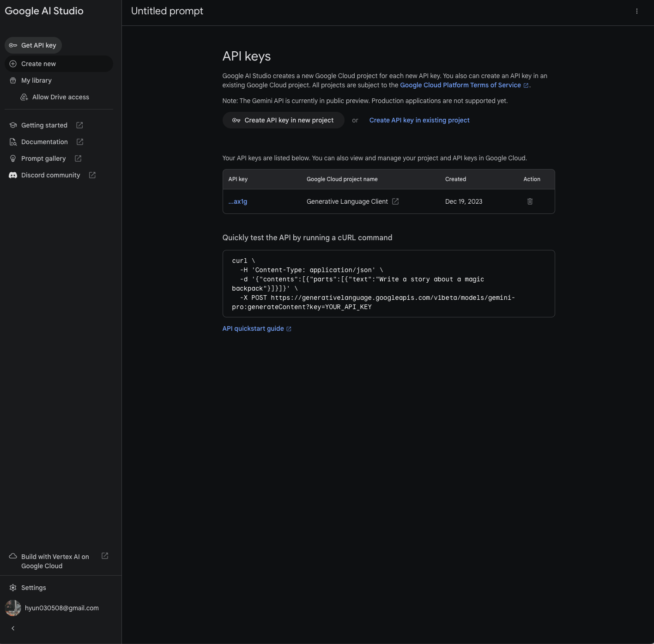Image resolution: width=654 pixels, height=644 pixels.
Task: Click the Create new plus icon
Action: click(12, 63)
